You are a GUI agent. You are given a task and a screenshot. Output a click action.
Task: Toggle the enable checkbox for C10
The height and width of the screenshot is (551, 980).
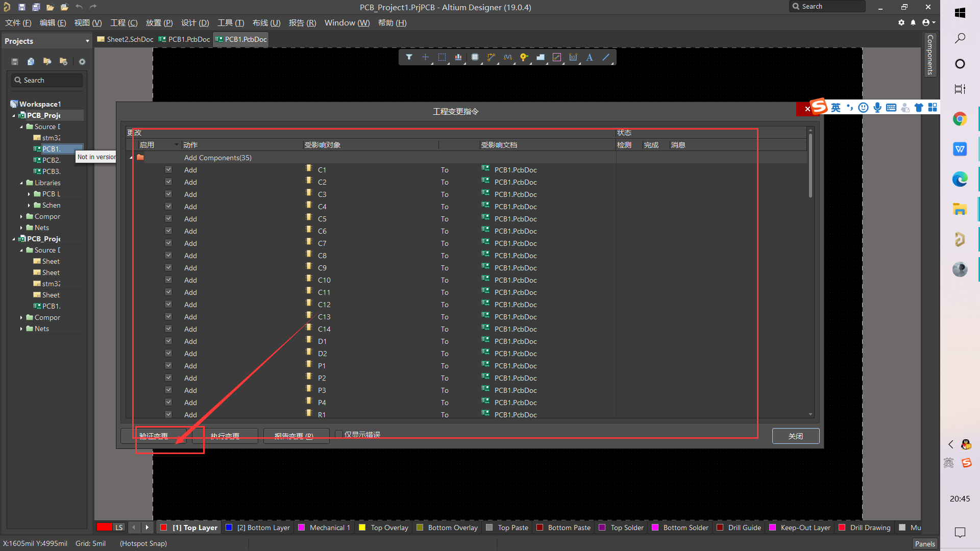(x=168, y=280)
